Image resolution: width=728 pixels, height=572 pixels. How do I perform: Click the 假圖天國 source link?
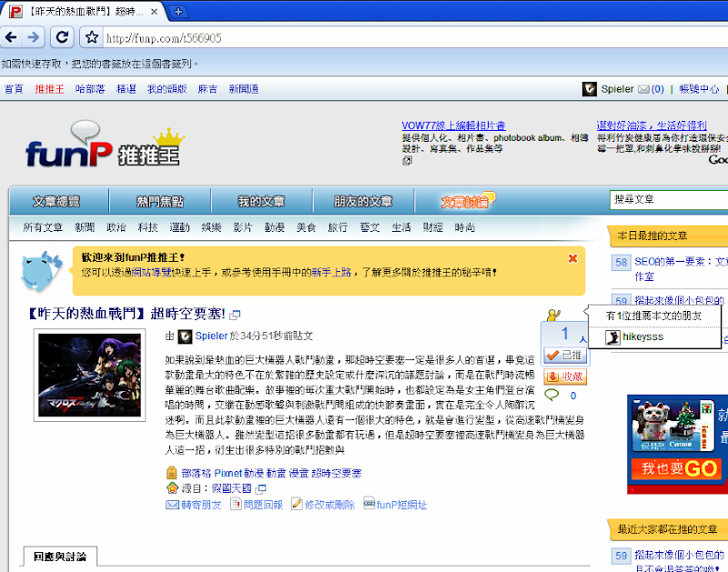[232, 488]
